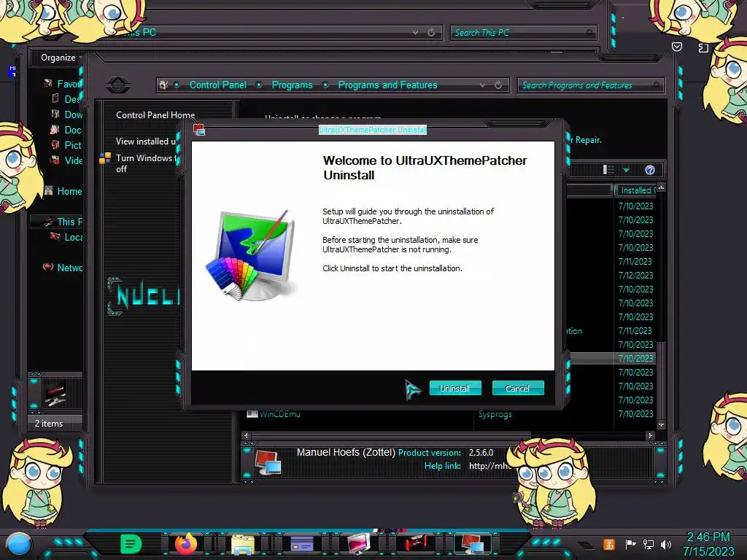Open Desktop in the navigation pane
The image size is (747, 560).
point(72,99)
